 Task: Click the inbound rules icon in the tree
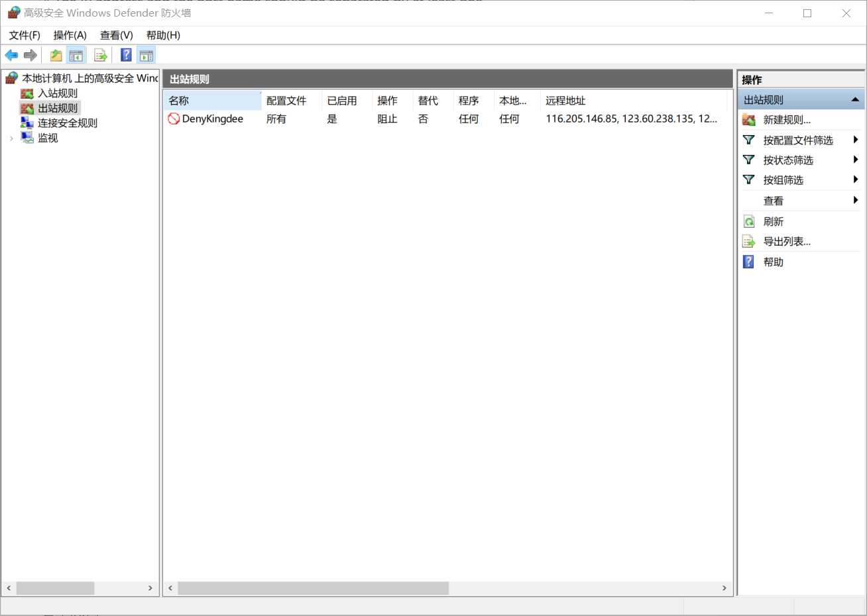tap(27, 93)
